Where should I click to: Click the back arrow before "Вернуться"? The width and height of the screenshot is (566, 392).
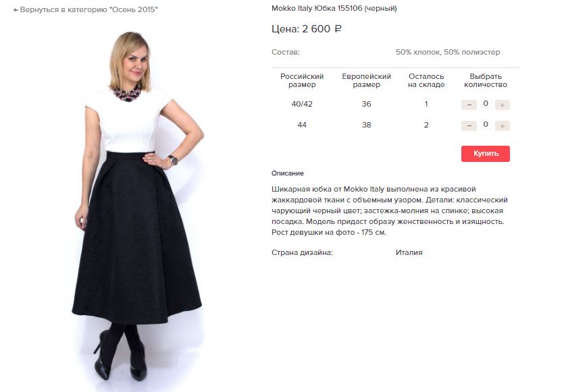(16, 10)
